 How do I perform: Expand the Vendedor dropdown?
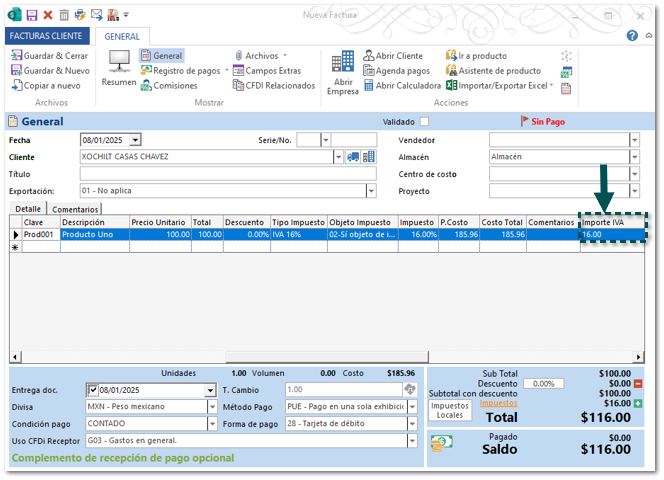[x=634, y=140]
